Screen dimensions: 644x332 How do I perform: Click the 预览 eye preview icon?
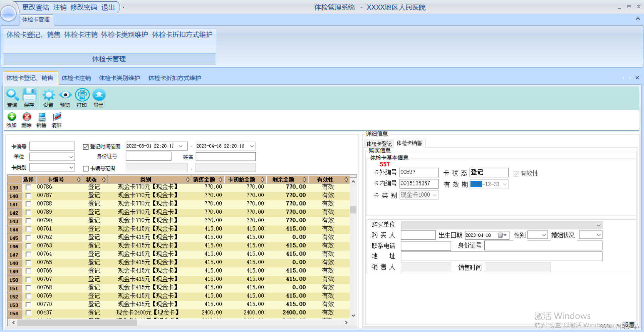(x=65, y=95)
